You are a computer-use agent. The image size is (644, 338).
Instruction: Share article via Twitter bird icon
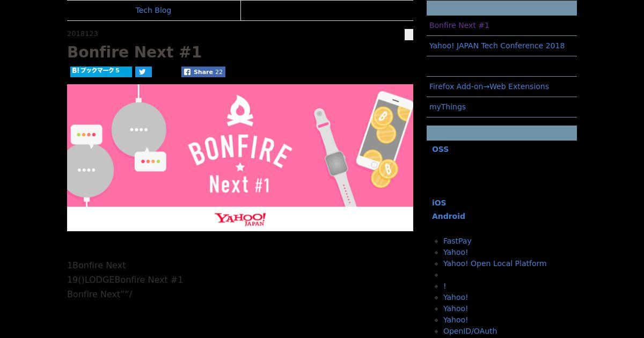[143, 72]
